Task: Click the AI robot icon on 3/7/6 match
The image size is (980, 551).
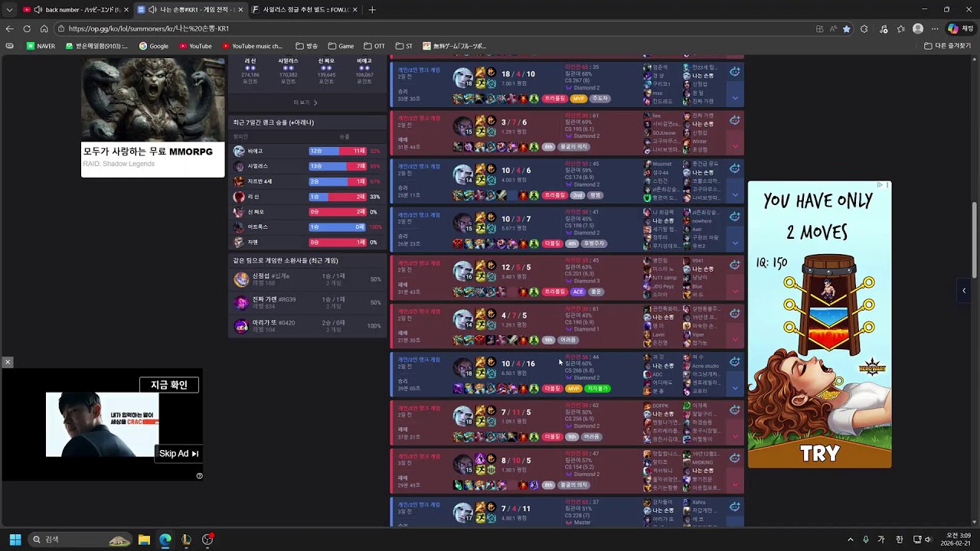Action: pos(735,120)
